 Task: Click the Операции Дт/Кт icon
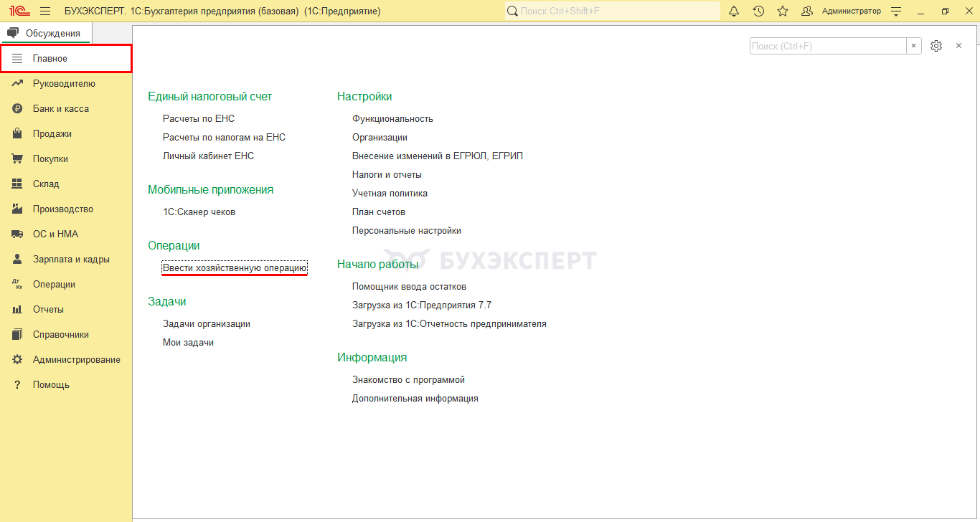click(18, 285)
